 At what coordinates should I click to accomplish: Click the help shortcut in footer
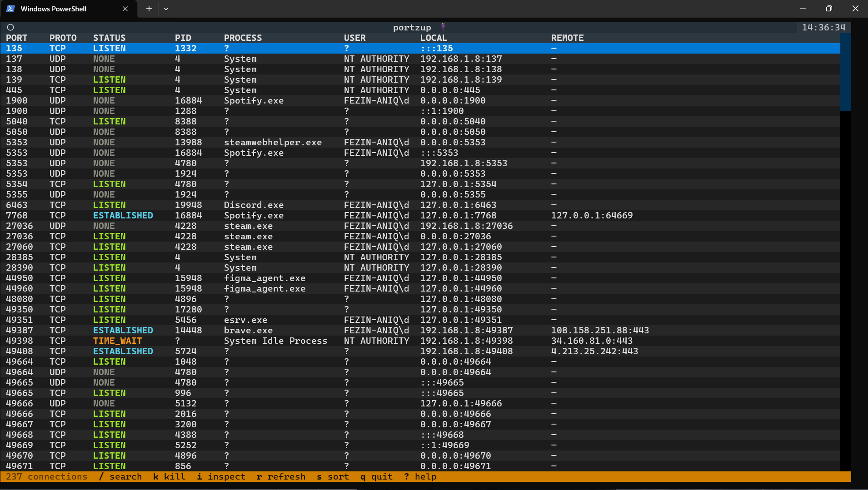pos(420,477)
